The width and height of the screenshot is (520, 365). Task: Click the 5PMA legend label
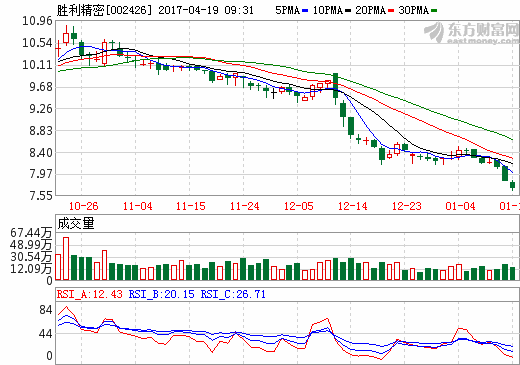288,10
